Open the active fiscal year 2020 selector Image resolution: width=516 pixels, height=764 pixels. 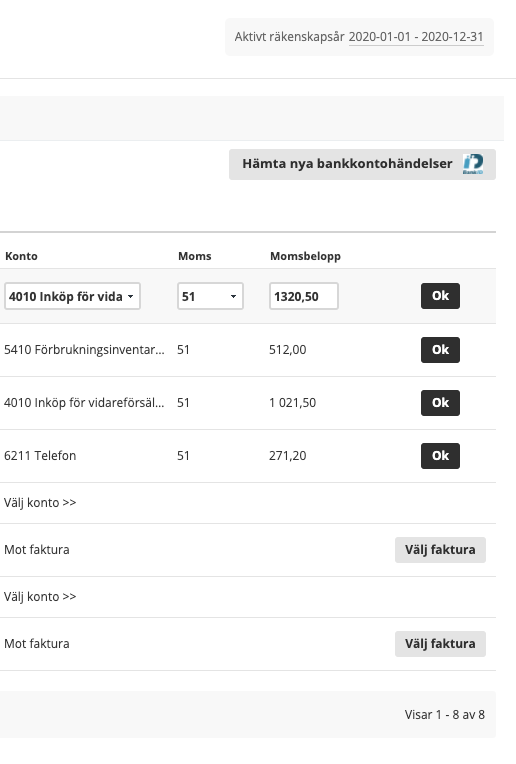click(416, 37)
